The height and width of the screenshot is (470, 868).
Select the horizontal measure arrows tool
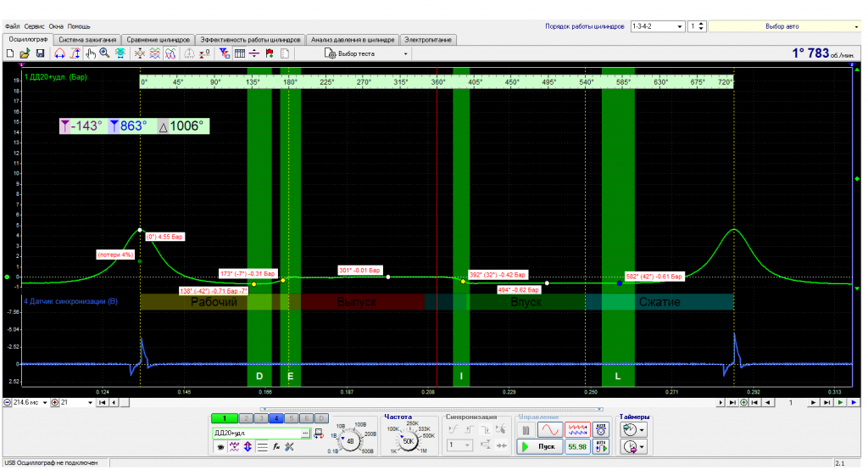point(59,53)
